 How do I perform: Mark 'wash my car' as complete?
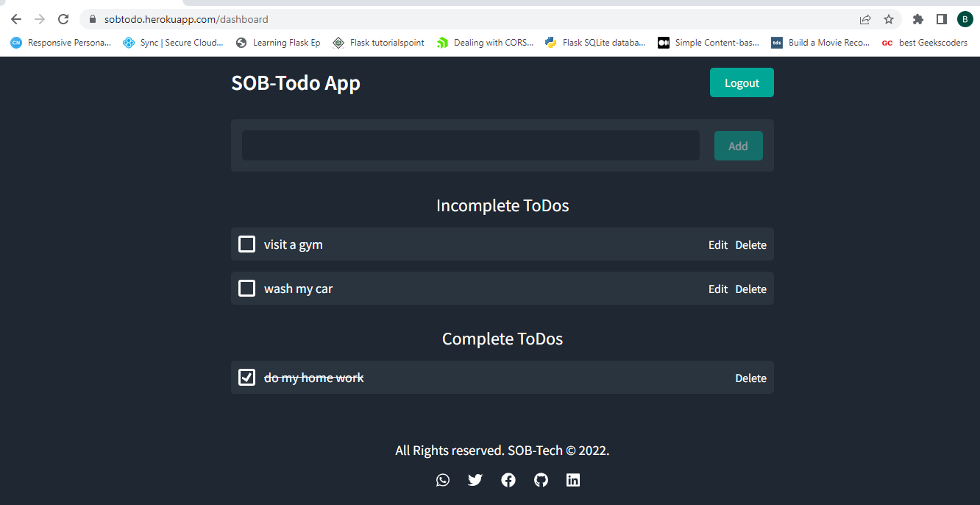pyautogui.click(x=247, y=289)
